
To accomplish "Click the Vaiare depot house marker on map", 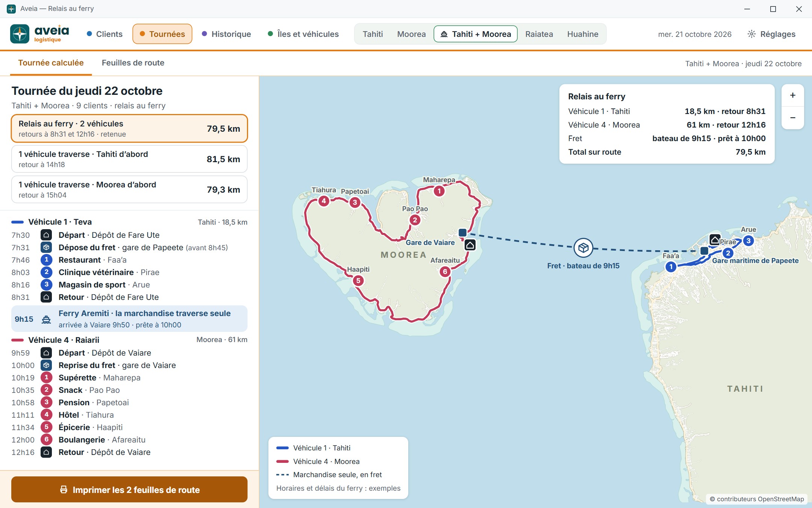I will 470,245.
